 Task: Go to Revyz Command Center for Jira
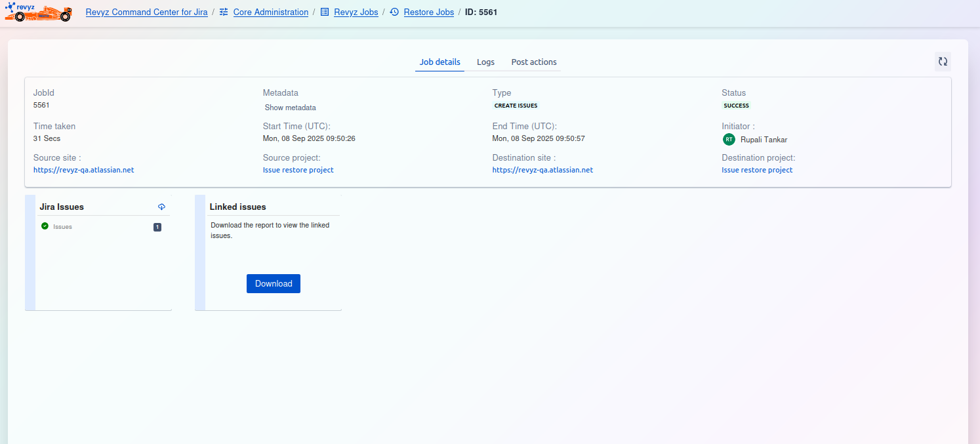(x=146, y=12)
